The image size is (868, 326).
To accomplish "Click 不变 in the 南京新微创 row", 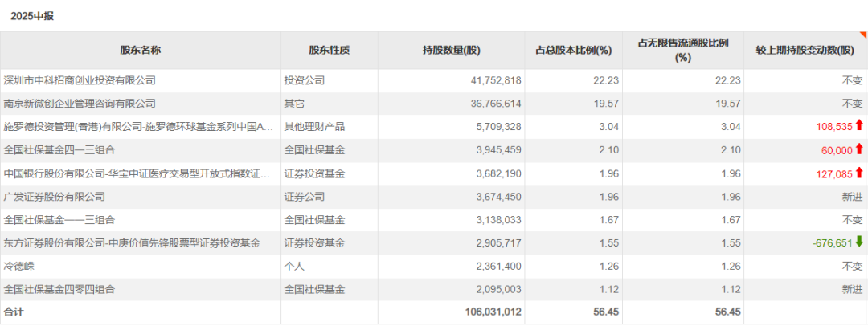I will point(852,104).
